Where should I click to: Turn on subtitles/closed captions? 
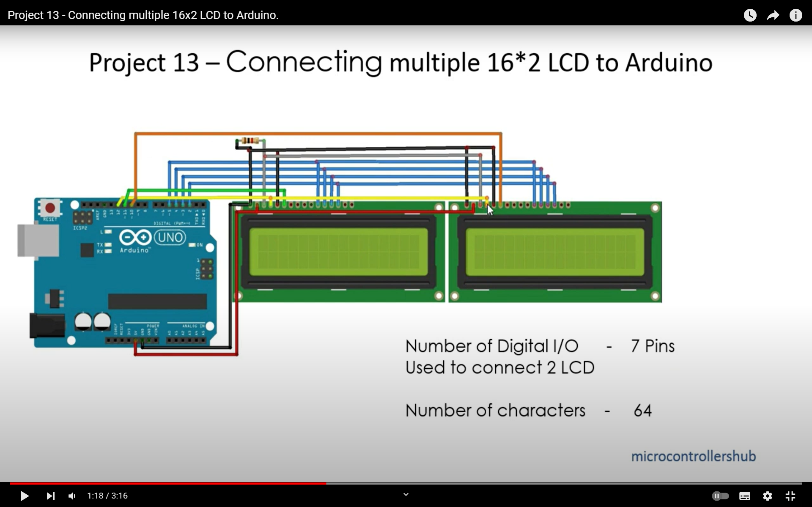click(744, 496)
